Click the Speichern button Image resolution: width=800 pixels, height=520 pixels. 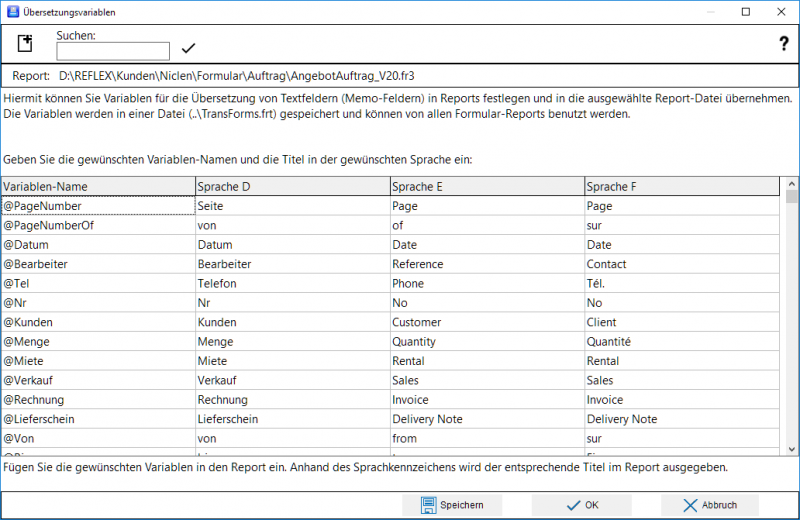pyautogui.click(x=452, y=505)
